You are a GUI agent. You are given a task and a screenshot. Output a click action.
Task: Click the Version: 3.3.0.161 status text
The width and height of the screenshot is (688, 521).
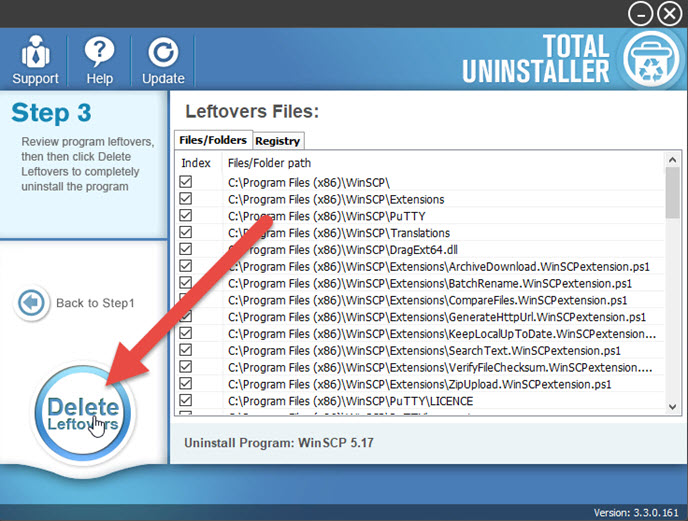636,513
